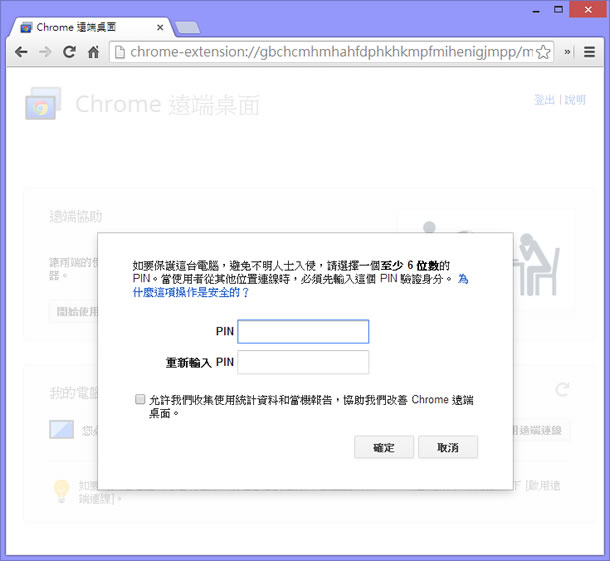Open the 說明 help link
The image size is (610, 561).
[x=575, y=100]
